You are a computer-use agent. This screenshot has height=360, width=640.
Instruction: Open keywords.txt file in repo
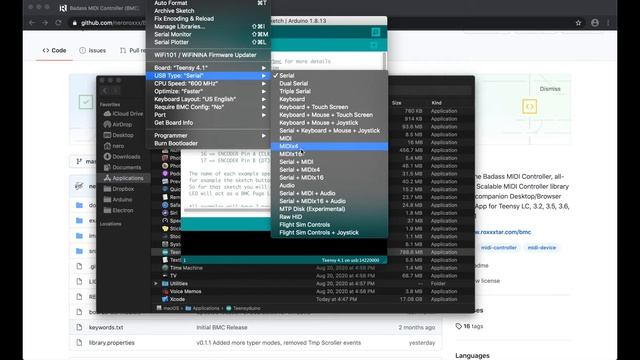coord(106,327)
